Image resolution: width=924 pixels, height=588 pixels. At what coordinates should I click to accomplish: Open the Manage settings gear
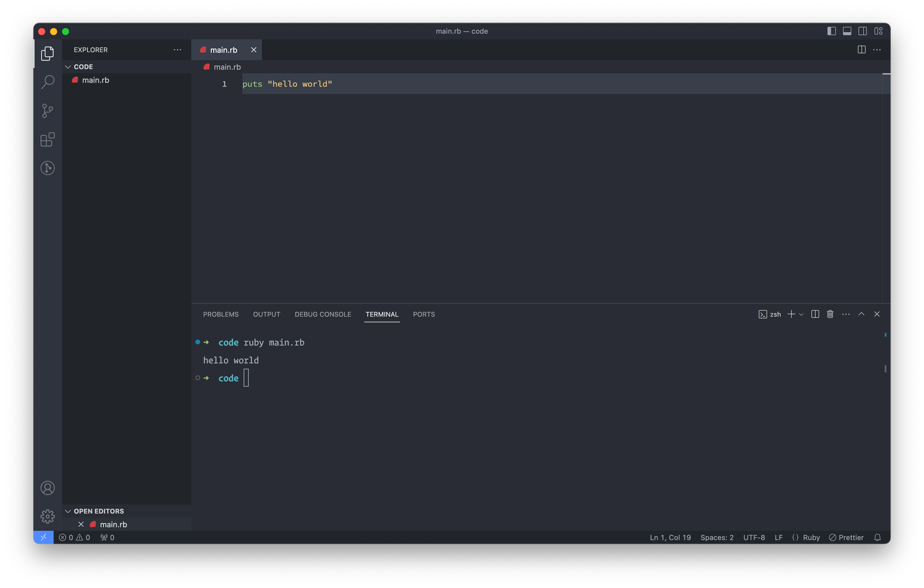pos(47,516)
